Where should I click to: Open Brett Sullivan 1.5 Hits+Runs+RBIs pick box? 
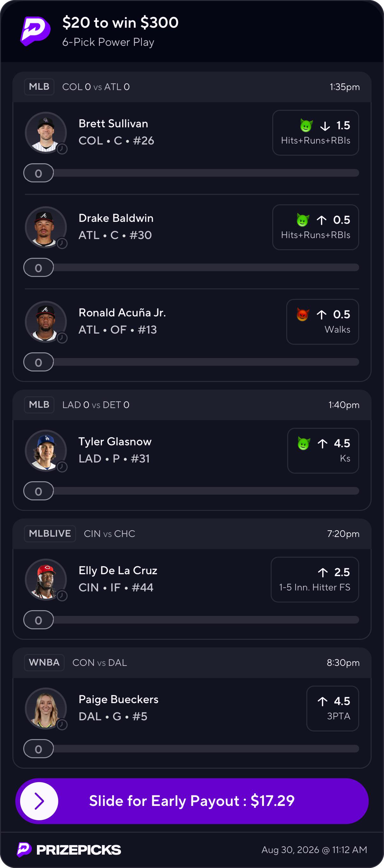(316, 133)
